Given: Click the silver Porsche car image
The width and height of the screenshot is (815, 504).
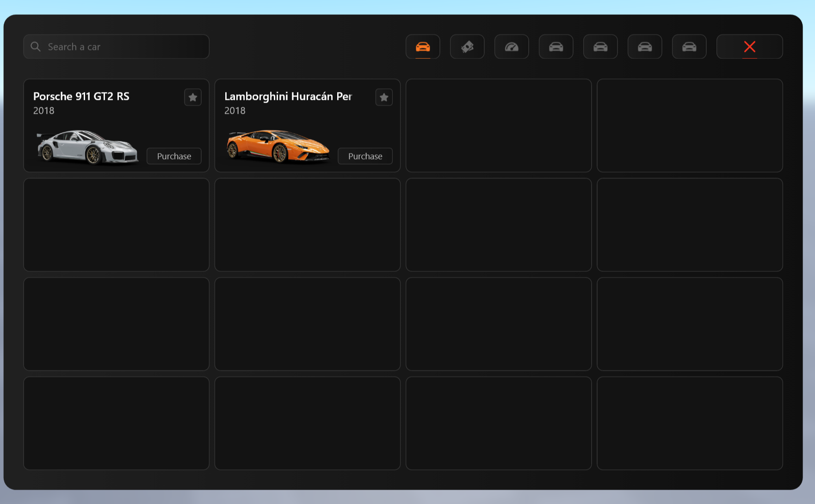Looking at the screenshot, I should [87, 147].
